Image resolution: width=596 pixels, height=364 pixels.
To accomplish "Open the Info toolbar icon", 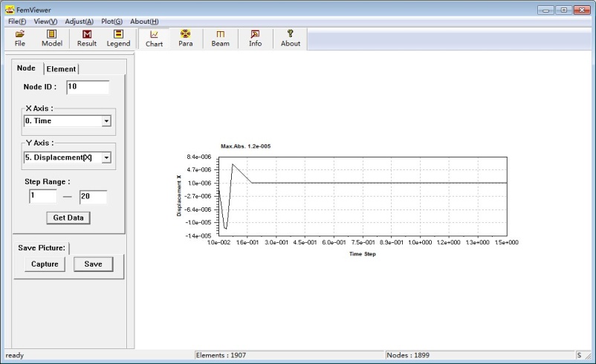I will [256, 39].
